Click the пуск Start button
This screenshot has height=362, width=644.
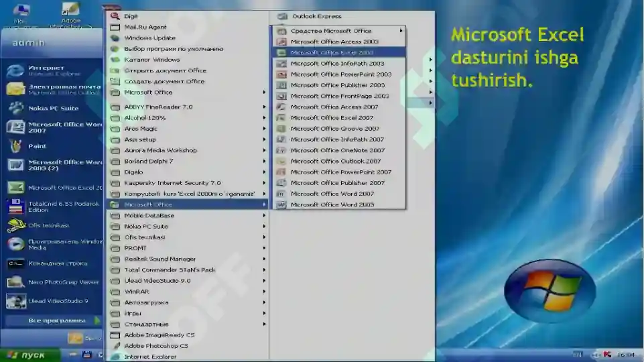click(x=29, y=355)
